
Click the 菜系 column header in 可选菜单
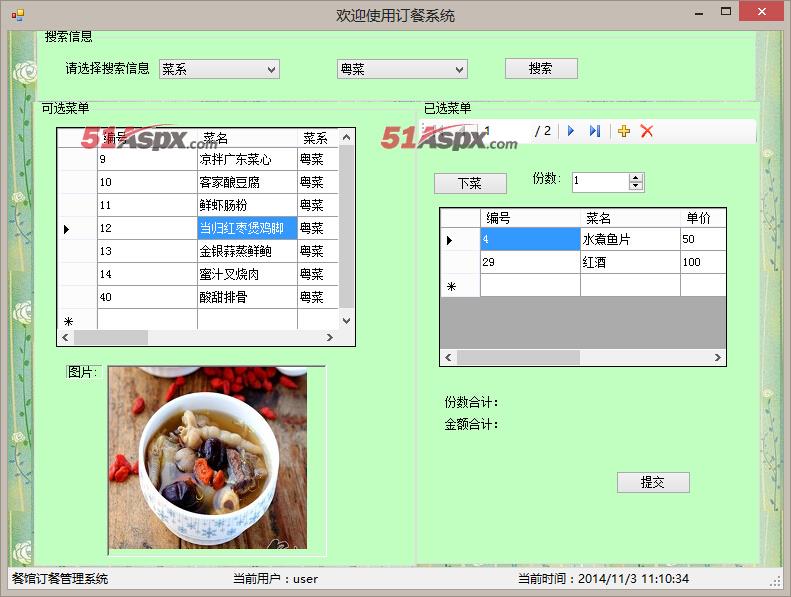point(317,138)
